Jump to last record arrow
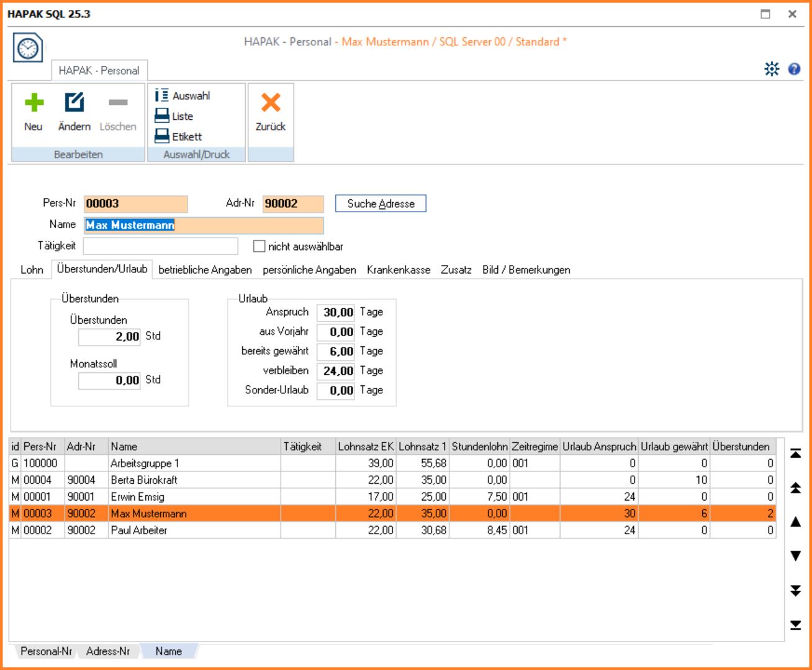Viewport: 812px width, 670px height. (x=795, y=625)
